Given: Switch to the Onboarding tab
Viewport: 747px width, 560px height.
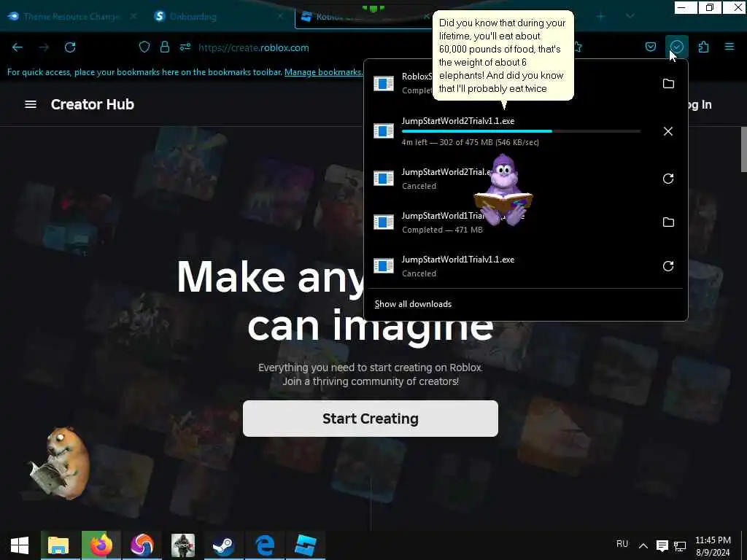Looking at the screenshot, I should 193,17.
